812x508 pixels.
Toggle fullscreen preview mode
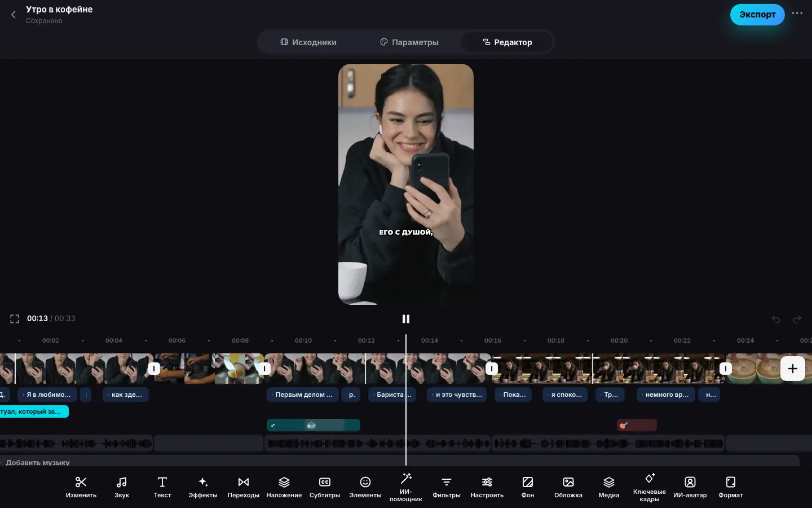(15, 319)
